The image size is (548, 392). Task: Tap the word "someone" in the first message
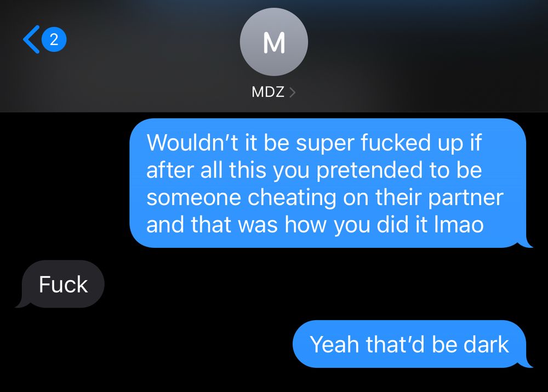193,198
